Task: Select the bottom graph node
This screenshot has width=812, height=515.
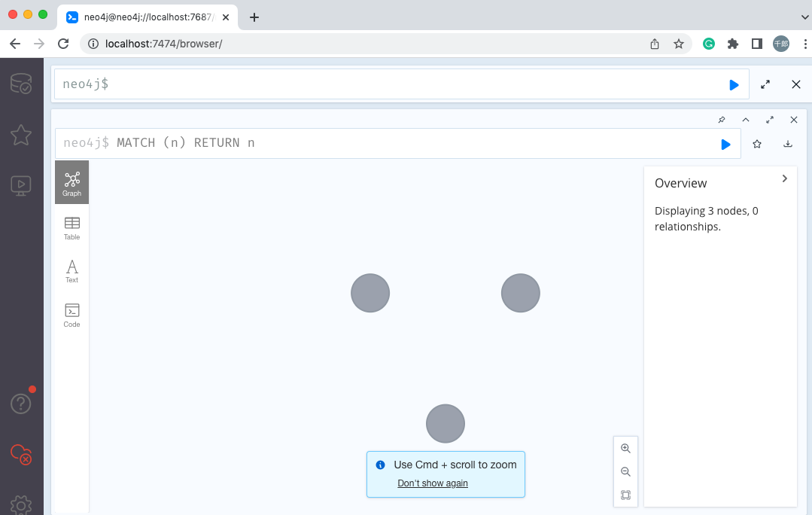Action: [446, 424]
